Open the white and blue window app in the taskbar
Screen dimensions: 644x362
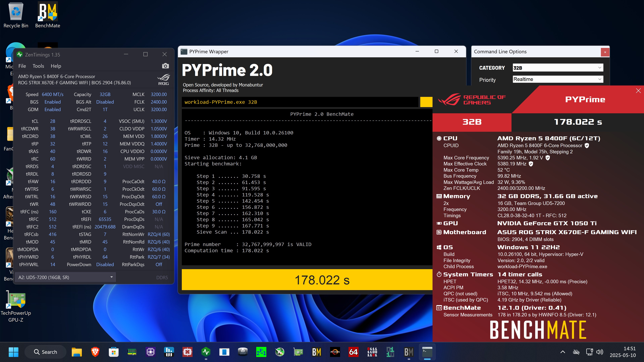(x=224, y=352)
